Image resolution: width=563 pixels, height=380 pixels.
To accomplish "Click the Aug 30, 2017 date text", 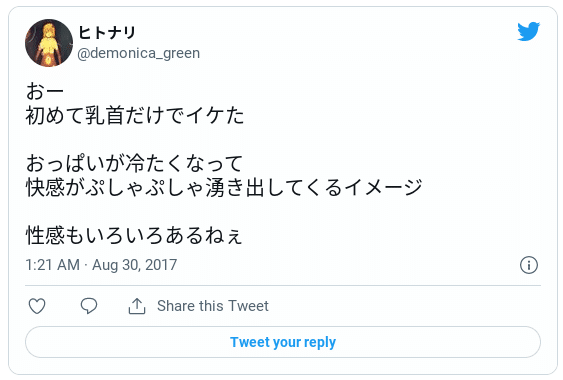I will coord(135,265).
